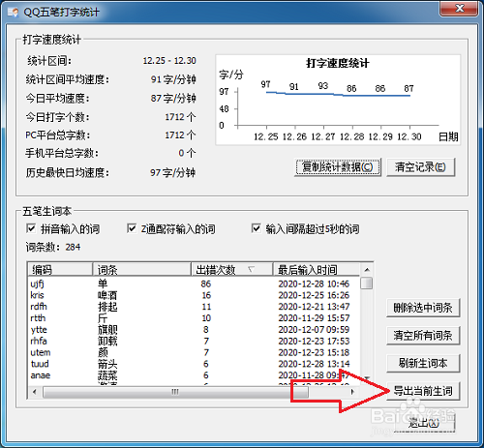Click 清空所有词条 button
Viewport: 484px width, 448px height.
click(423, 336)
